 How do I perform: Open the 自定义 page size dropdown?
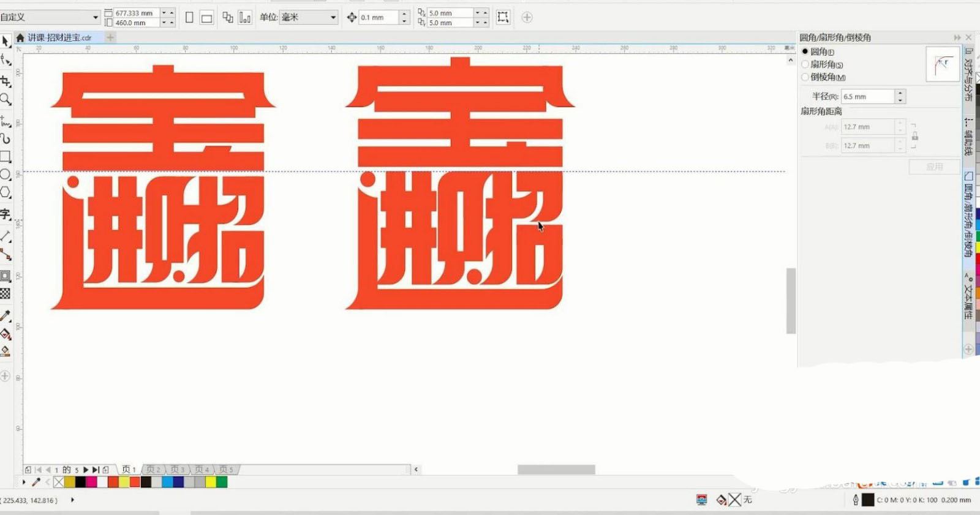point(95,17)
